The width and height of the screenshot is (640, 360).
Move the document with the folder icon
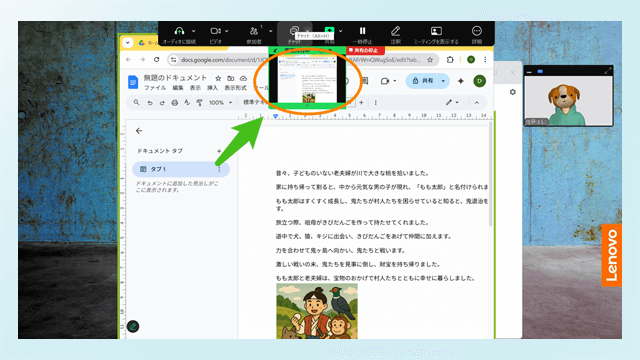click(x=231, y=78)
